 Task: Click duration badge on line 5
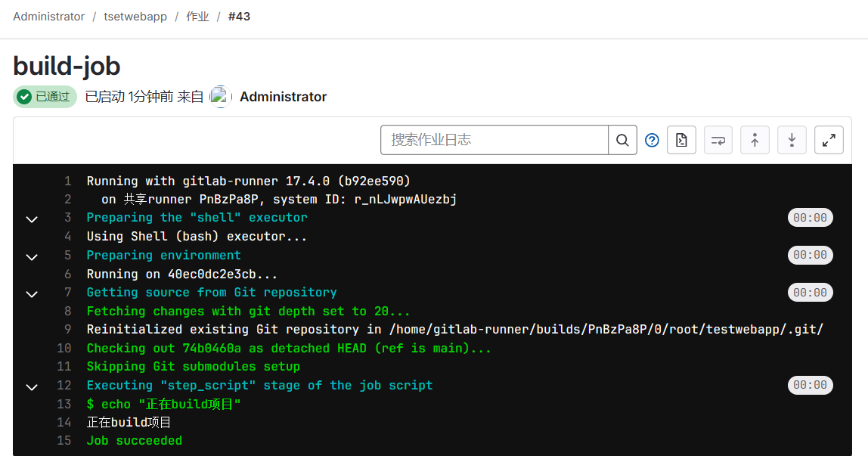(810, 255)
